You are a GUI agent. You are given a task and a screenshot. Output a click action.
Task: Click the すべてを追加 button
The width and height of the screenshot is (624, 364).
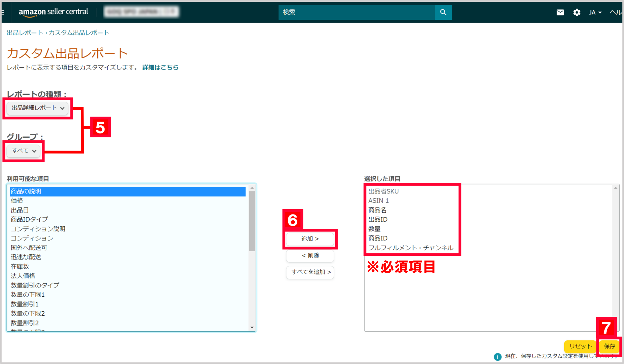point(310,272)
